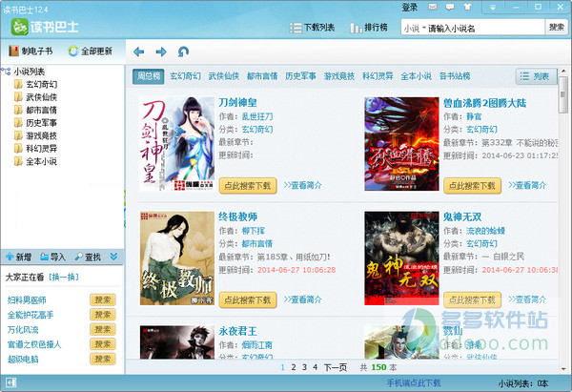
Task: Toggle 列表 list view button
Action: point(536,76)
